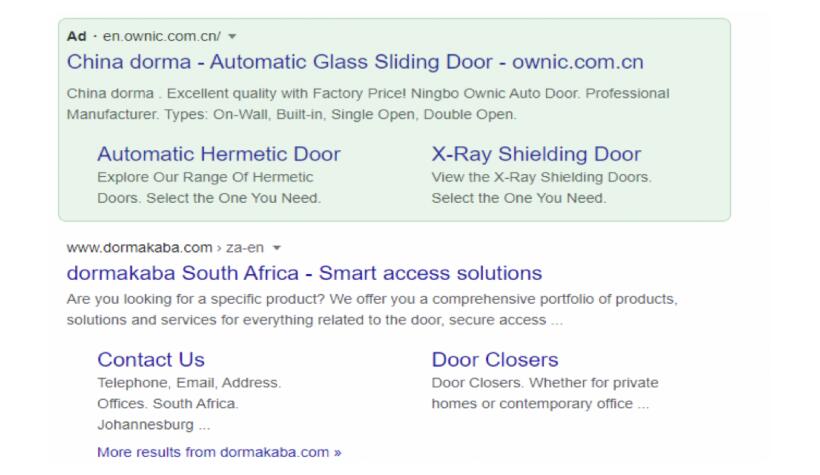Open China dorma Automatic Glass Sliding Door headline
Viewport: 820px width, 475px height.
pos(355,62)
